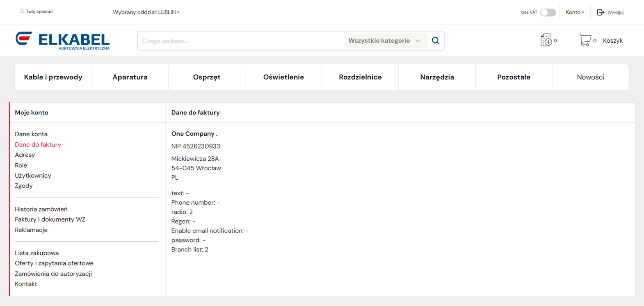Open the Użytkownicy account page
Image resolution: width=644 pixels, height=306 pixels.
click(33, 176)
